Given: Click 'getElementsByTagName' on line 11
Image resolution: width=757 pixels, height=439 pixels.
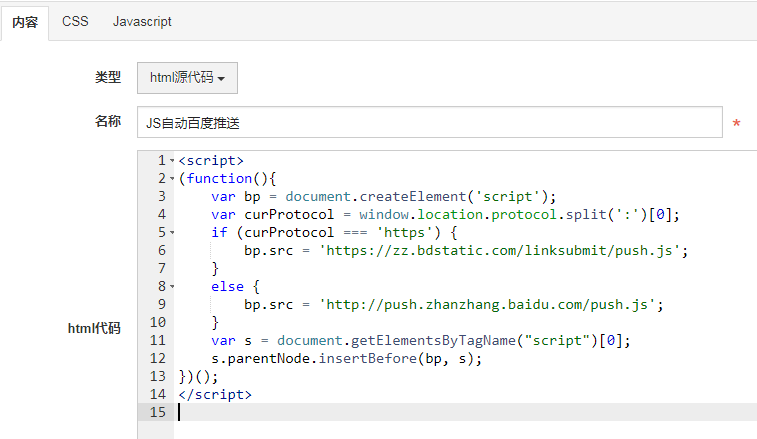Looking at the screenshot, I should [434, 341].
